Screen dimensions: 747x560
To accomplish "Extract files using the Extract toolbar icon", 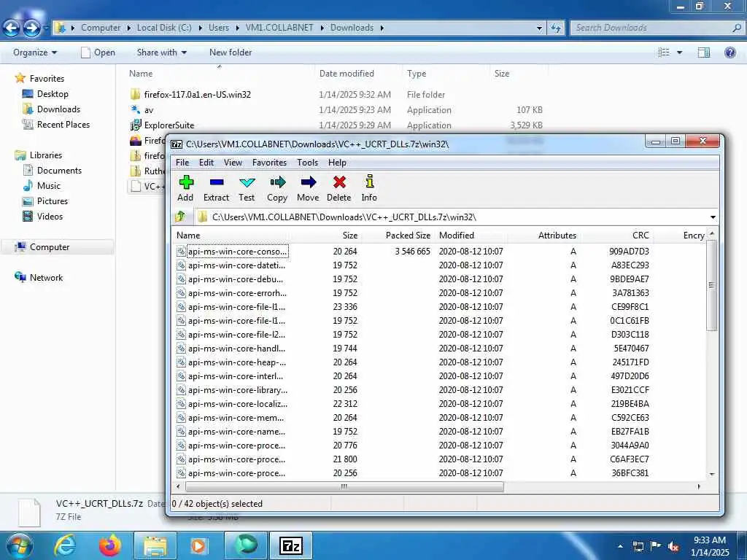I will 216,189.
